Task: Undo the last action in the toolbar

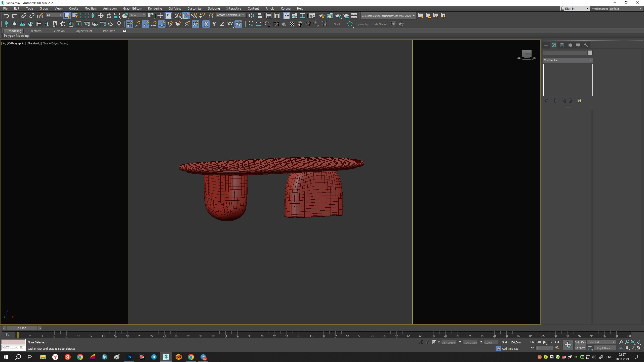Action: click(6, 16)
